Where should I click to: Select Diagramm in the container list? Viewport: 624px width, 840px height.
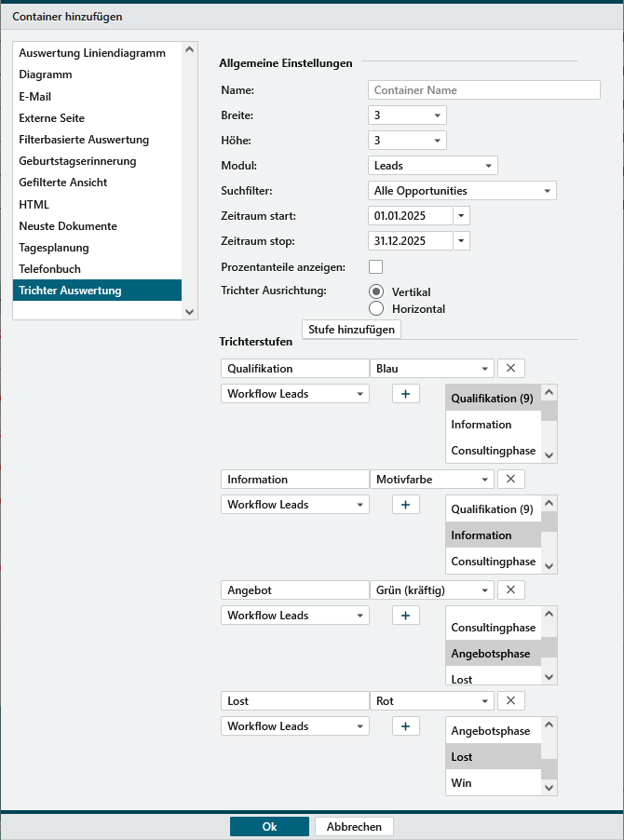coord(46,75)
